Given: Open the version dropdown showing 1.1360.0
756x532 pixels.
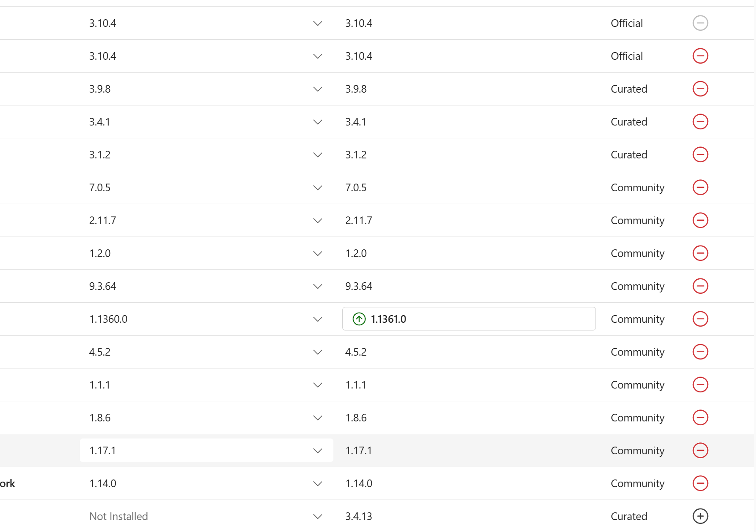Looking at the screenshot, I should tap(207, 319).
